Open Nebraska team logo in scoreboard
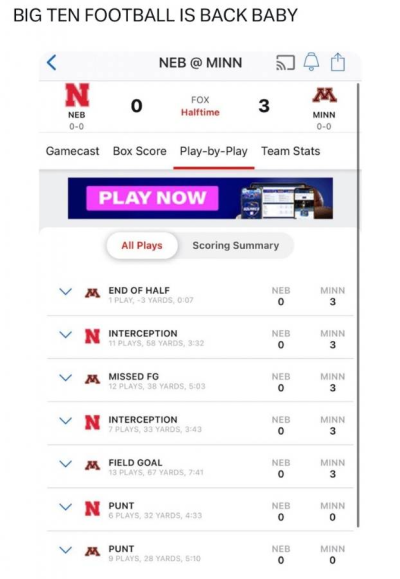Image resolution: width=400 pixels, height=579 pixels. [77, 95]
